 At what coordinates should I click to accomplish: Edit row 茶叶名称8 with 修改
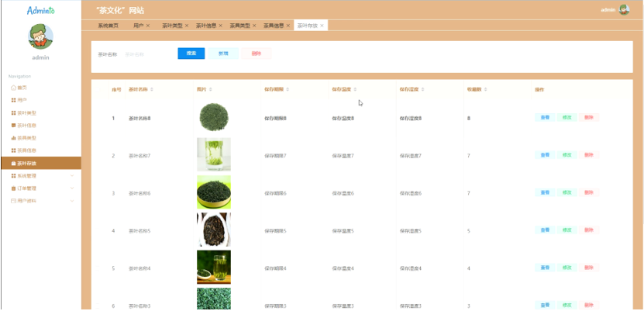(x=567, y=118)
